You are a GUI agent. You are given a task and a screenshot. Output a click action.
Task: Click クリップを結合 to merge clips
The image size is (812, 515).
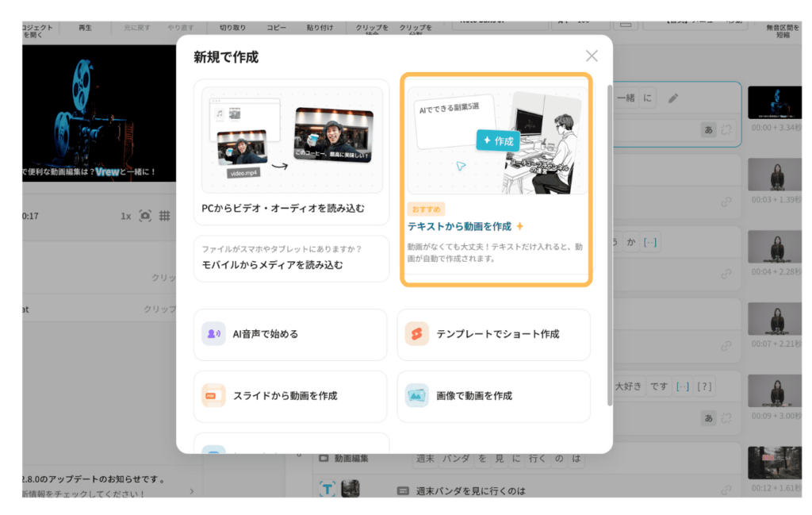(x=373, y=29)
